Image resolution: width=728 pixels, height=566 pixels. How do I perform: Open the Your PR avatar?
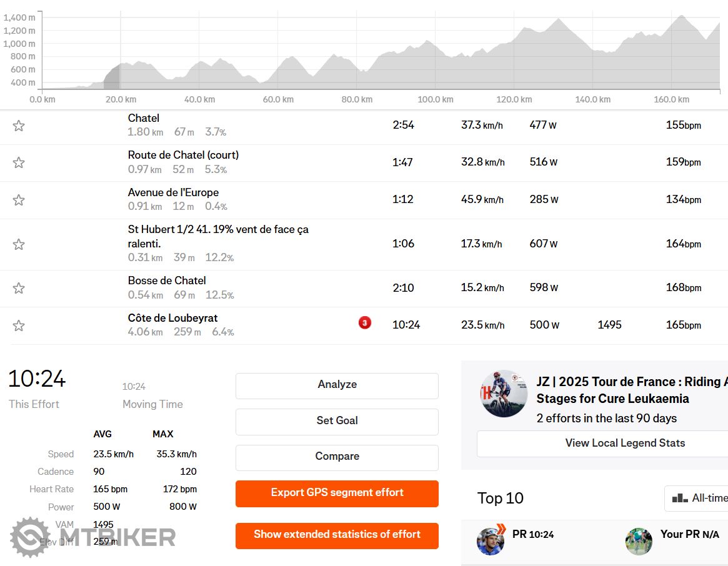coord(639,541)
